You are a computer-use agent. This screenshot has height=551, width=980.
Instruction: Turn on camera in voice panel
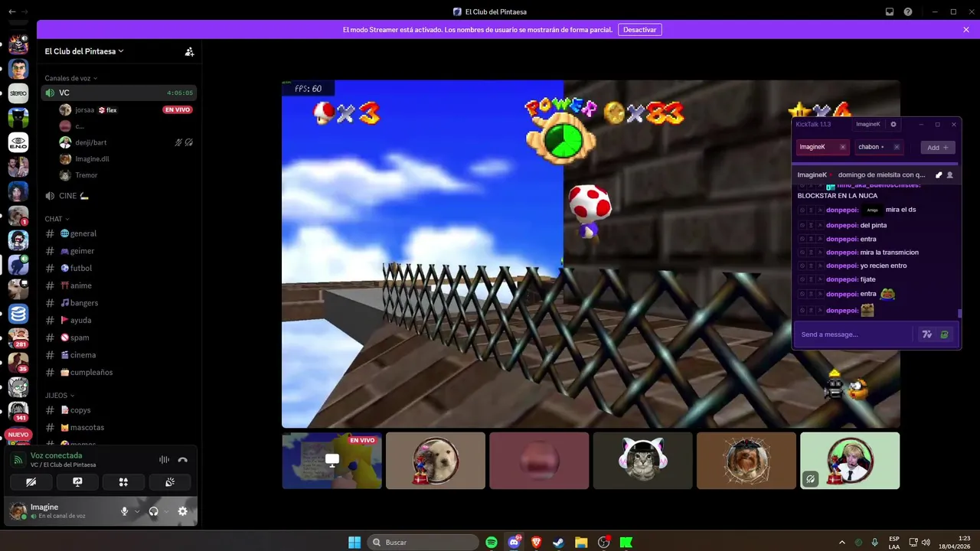(x=31, y=482)
